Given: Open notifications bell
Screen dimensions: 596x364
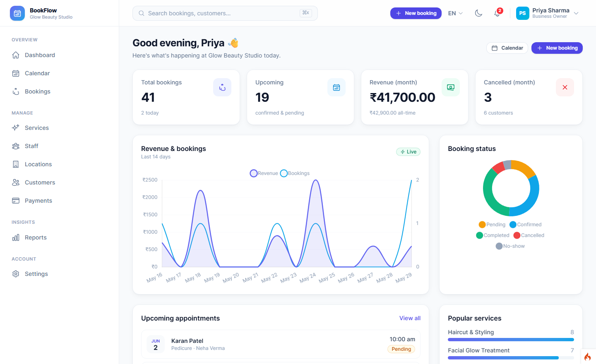Looking at the screenshot, I should pos(497,13).
